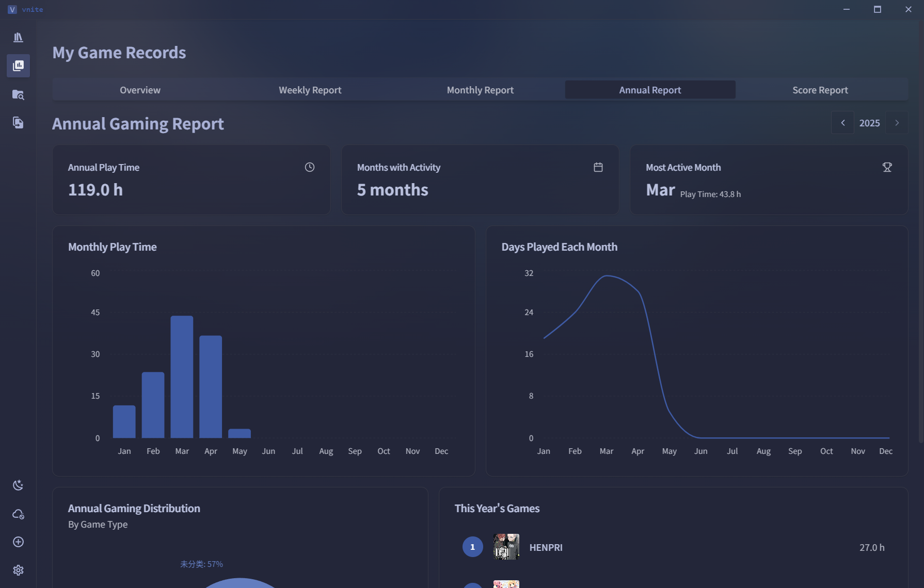Switch to the Score Report tab
This screenshot has width=924, height=588.
[x=820, y=90]
